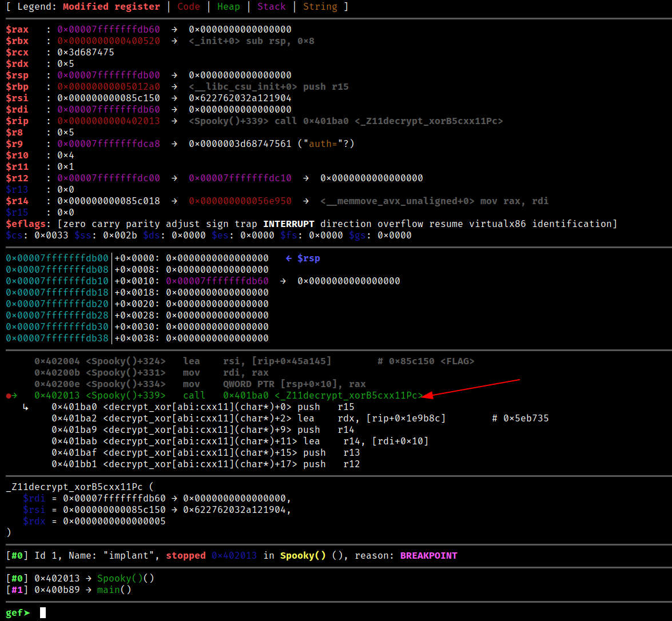672x621 pixels.
Task: Click the 0x85c150 <FLAG> comment
Action: coord(426,361)
